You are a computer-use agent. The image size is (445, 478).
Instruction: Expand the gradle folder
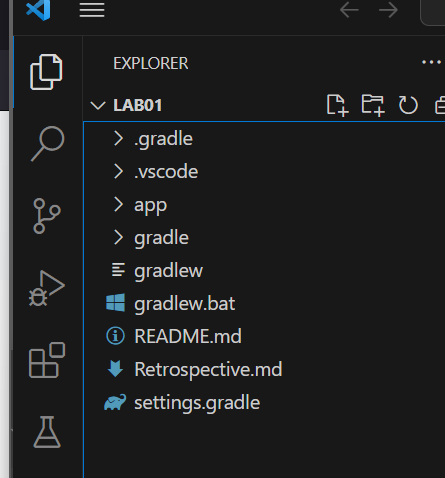tap(264, 237)
